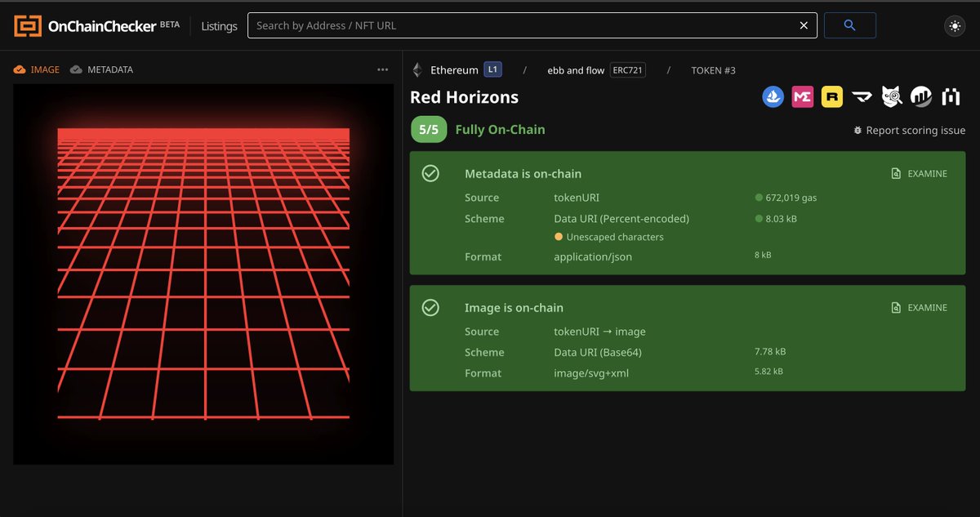
Task: Click the Fully On-Chain label
Action: (x=500, y=129)
